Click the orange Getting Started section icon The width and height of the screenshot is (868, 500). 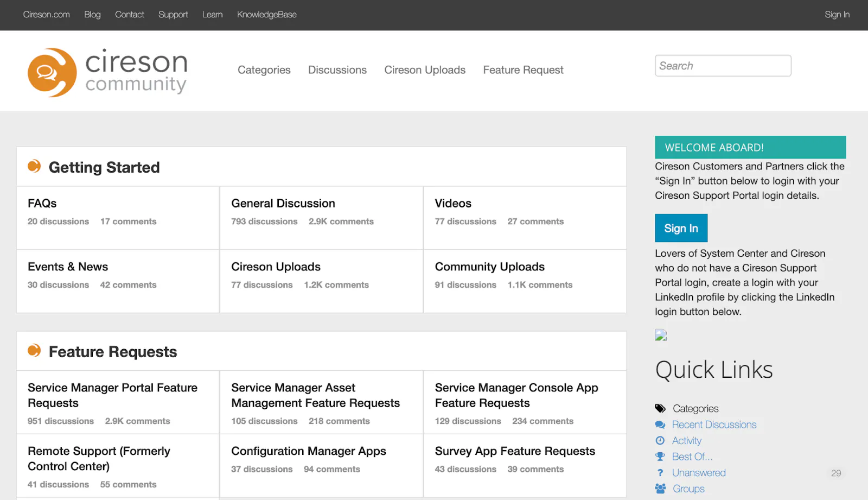click(34, 166)
